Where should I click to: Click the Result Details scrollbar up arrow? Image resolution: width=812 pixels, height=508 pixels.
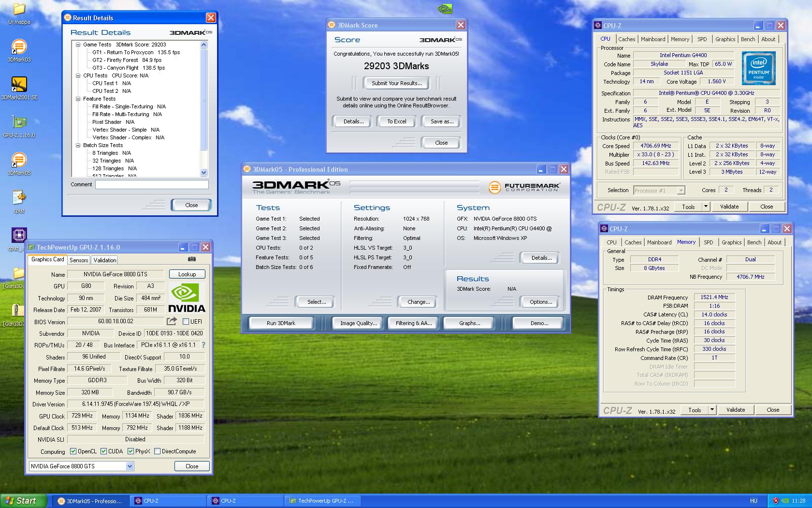tap(203, 45)
